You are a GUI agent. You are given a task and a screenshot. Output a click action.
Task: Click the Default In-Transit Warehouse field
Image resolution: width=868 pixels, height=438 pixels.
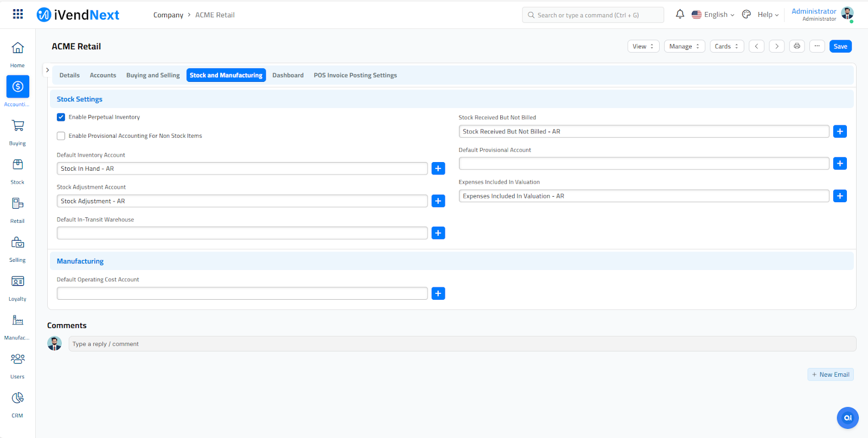[x=242, y=233]
